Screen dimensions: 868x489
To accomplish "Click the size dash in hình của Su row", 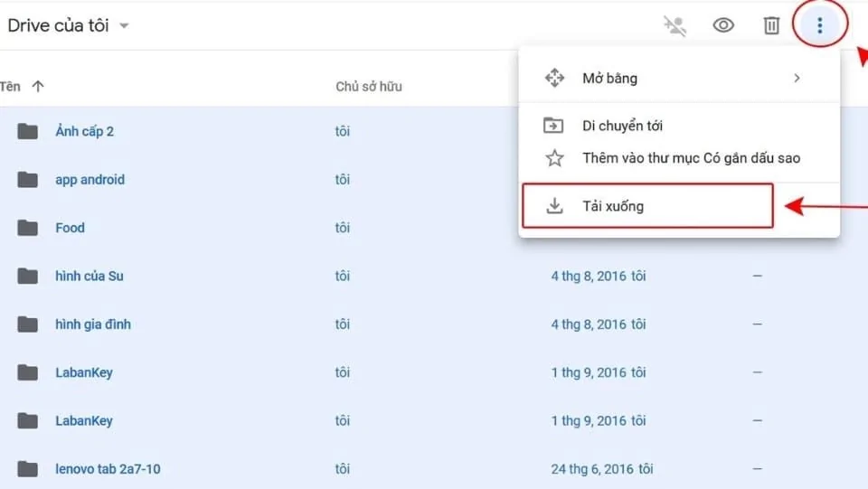I will (x=758, y=276).
